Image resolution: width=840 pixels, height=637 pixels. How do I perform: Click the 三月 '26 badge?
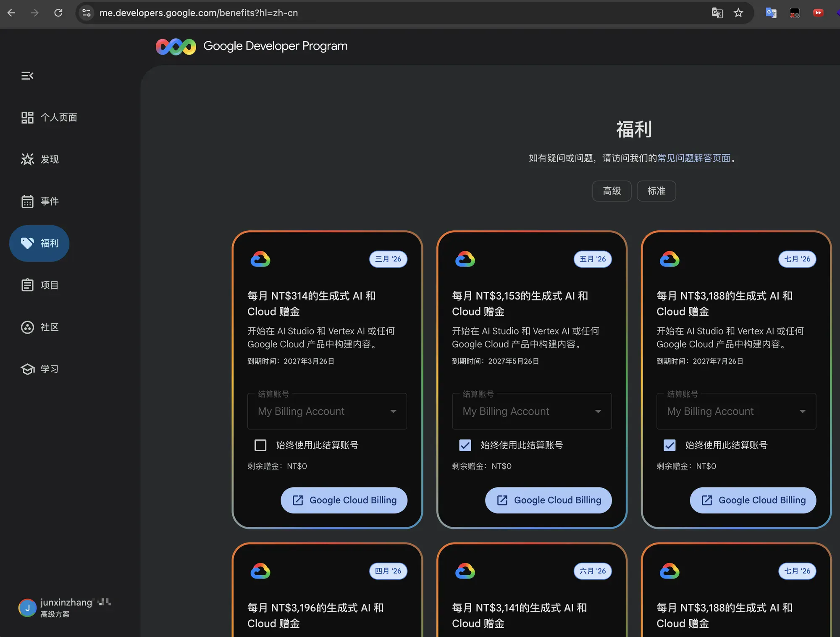click(x=388, y=259)
